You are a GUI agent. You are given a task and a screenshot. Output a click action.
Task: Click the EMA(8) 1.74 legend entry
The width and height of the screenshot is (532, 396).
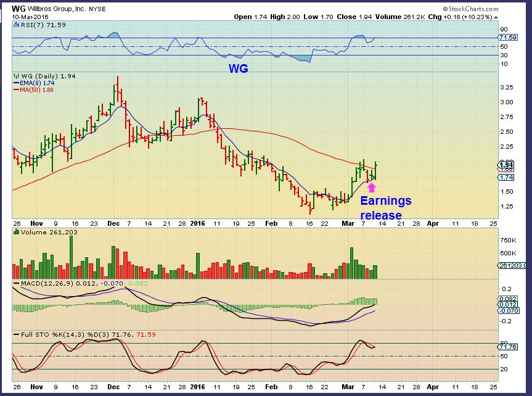tap(34, 83)
